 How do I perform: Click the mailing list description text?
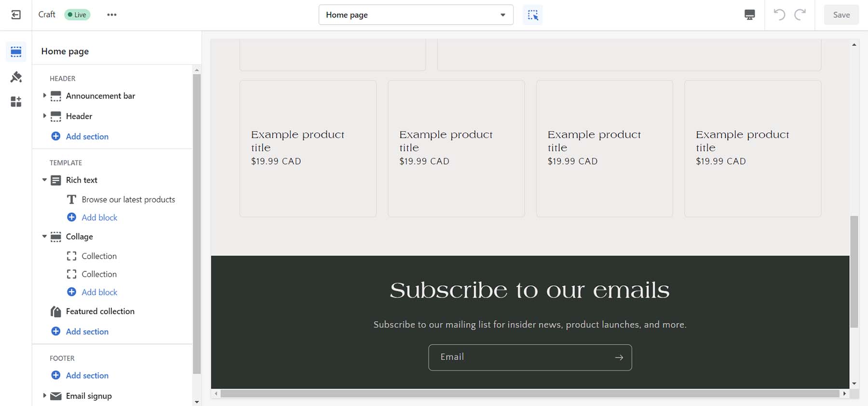[530, 325]
